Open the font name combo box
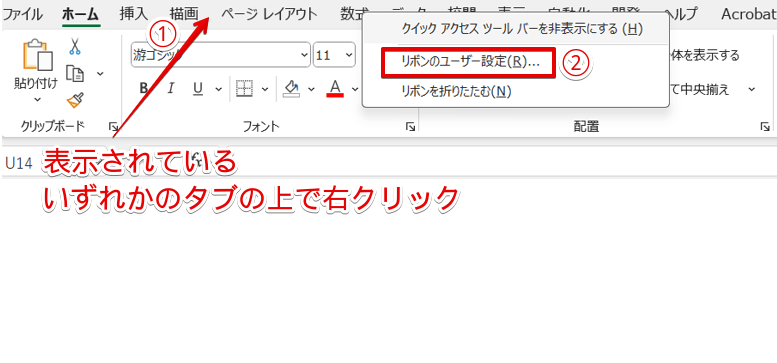777x363 pixels. pos(221,55)
